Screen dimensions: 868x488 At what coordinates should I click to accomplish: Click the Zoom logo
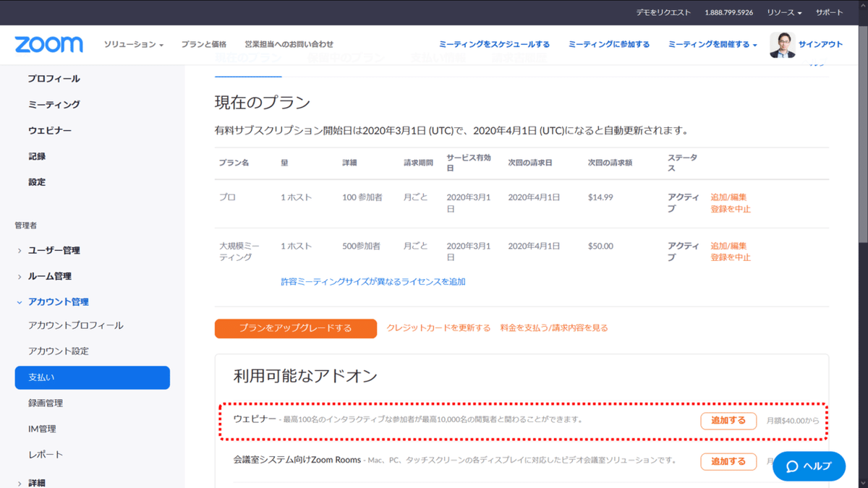(x=48, y=44)
